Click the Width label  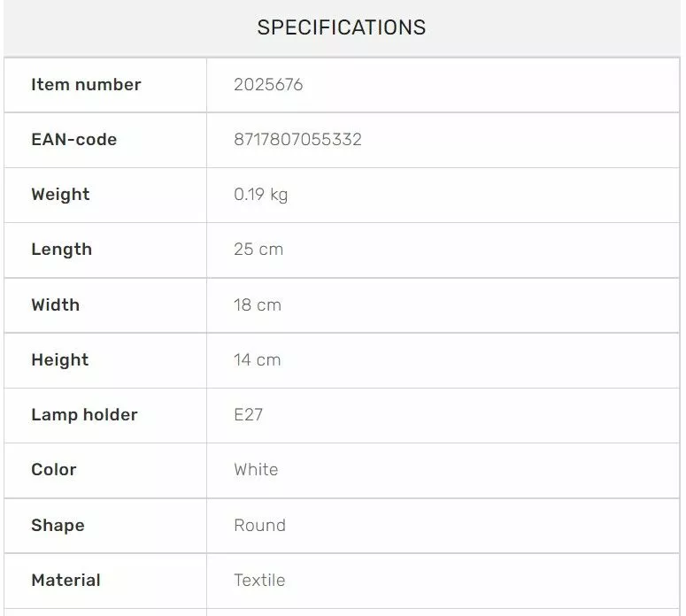click(x=55, y=305)
